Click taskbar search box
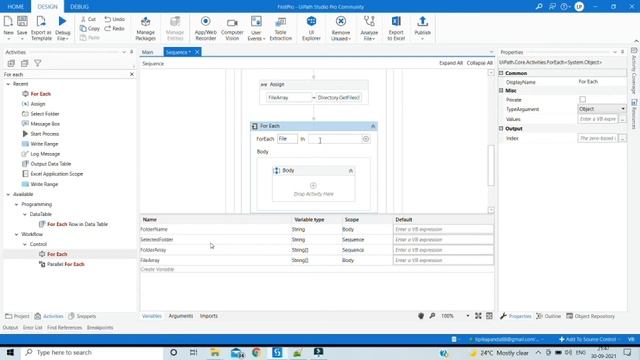 [x=91, y=353]
